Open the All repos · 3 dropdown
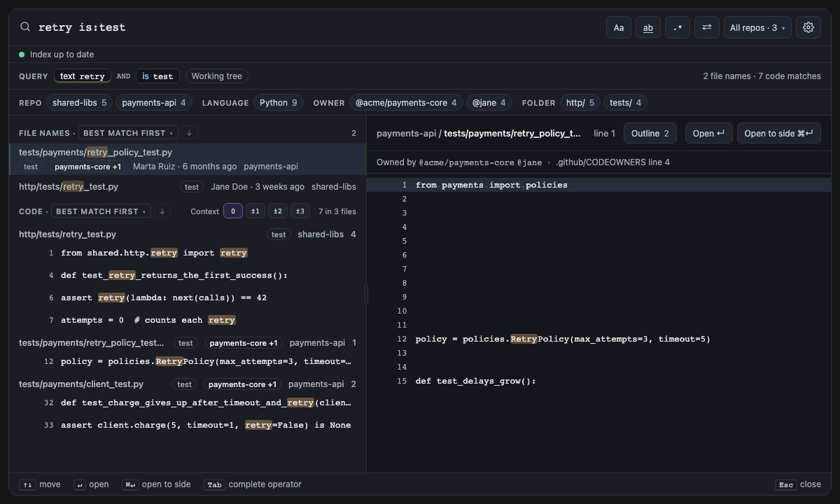 [x=757, y=27]
